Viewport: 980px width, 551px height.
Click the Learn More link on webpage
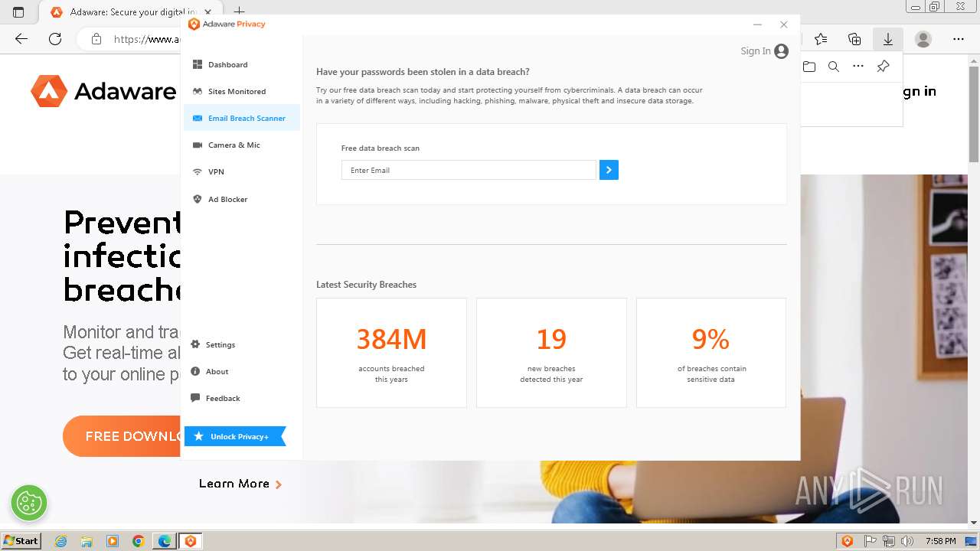pyautogui.click(x=240, y=484)
